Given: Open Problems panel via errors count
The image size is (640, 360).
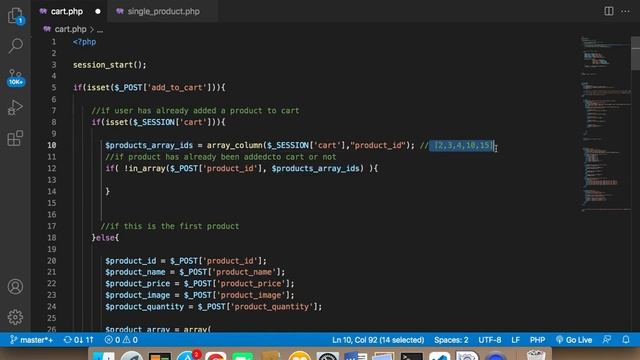Looking at the screenshot, I should click(112, 340).
